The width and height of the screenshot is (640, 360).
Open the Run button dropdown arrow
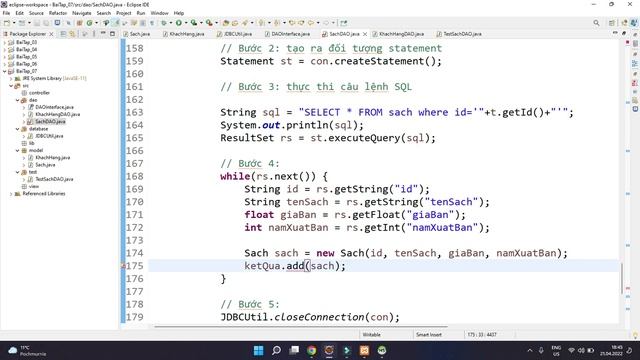pos(186,23)
